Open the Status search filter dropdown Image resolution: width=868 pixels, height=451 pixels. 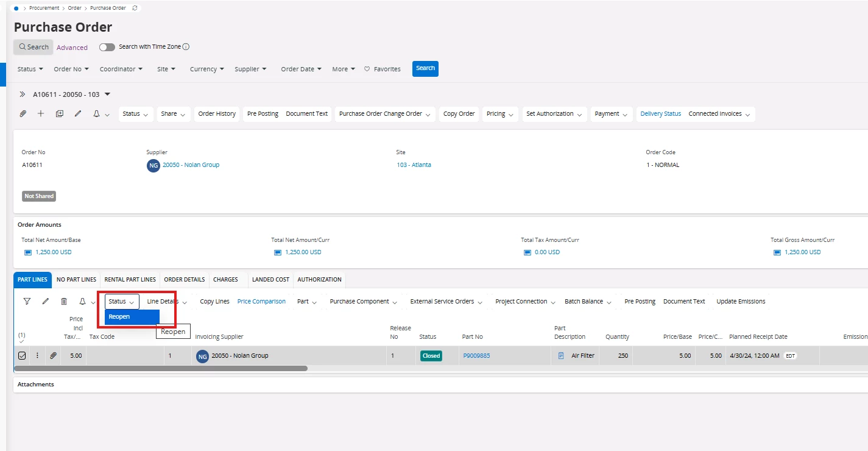(x=30, y=69)
